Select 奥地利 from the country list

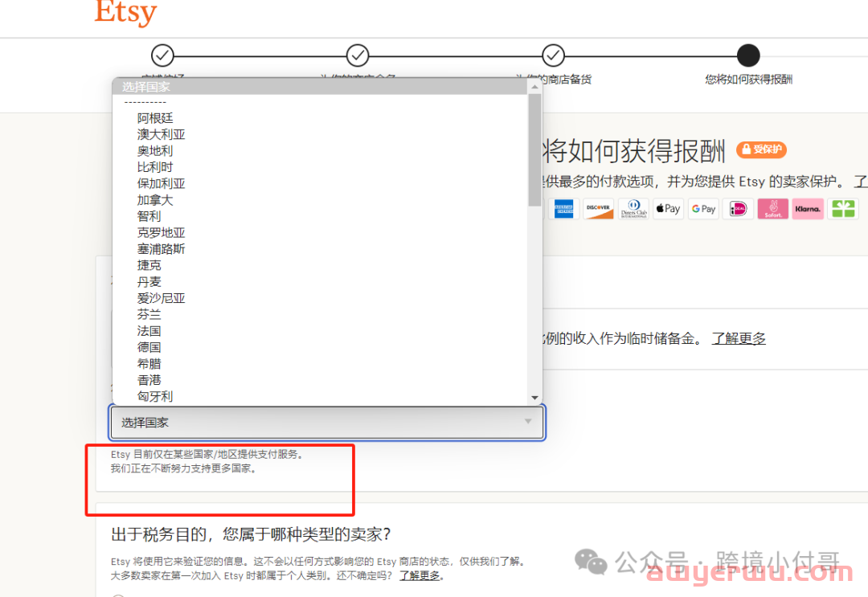click(320, 151)
